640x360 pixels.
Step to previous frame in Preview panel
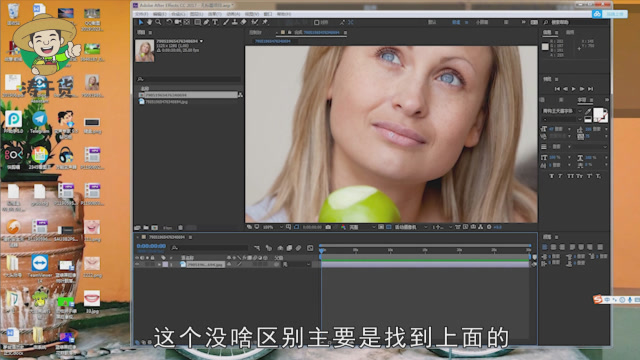pyautogui.click(x=565, y=89)
